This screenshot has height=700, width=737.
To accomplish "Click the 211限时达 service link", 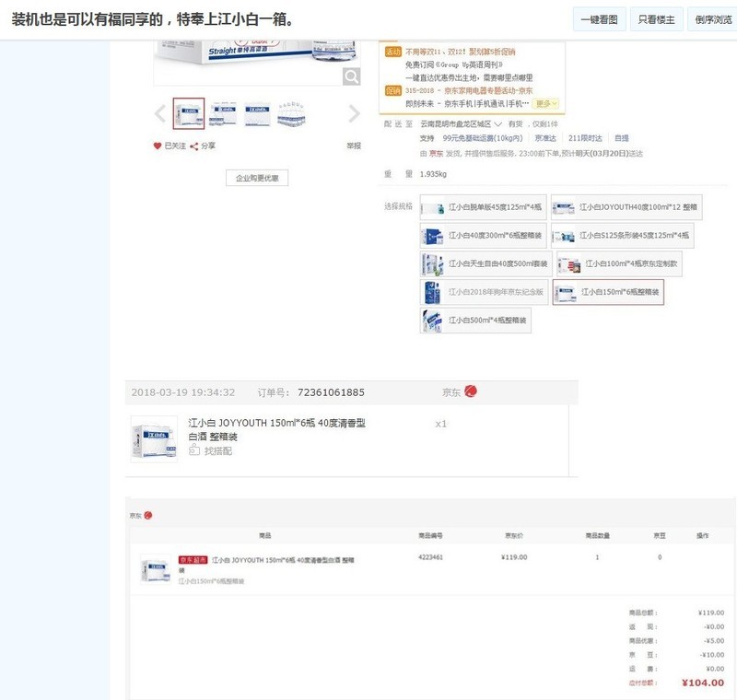I will [585, 138].
